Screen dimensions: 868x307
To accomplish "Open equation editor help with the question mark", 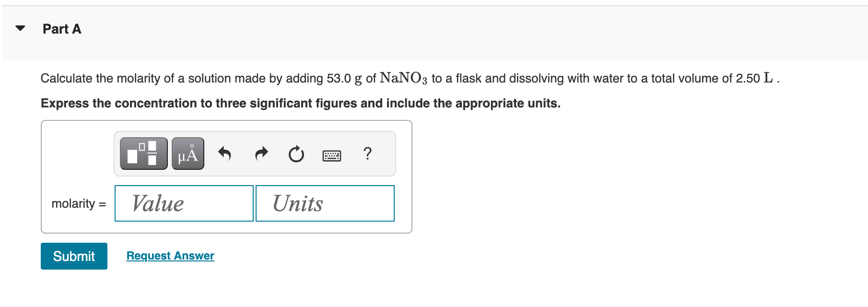I will pyautogui.click(x=367, y=153).
